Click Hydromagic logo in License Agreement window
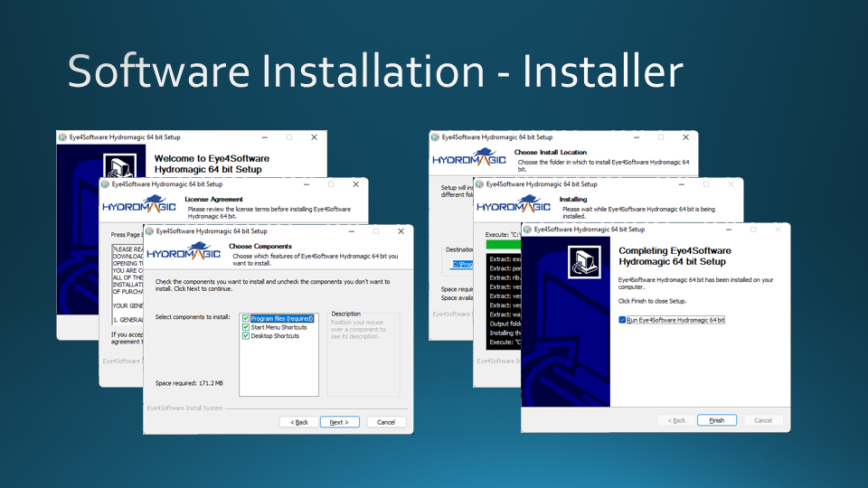Viewport: 868px width, 488px height. click(139, 205)
